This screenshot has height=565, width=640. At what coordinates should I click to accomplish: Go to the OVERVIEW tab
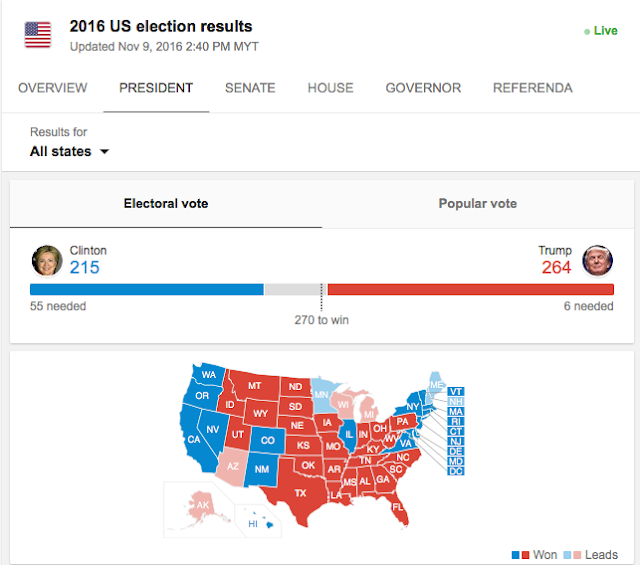53,88
